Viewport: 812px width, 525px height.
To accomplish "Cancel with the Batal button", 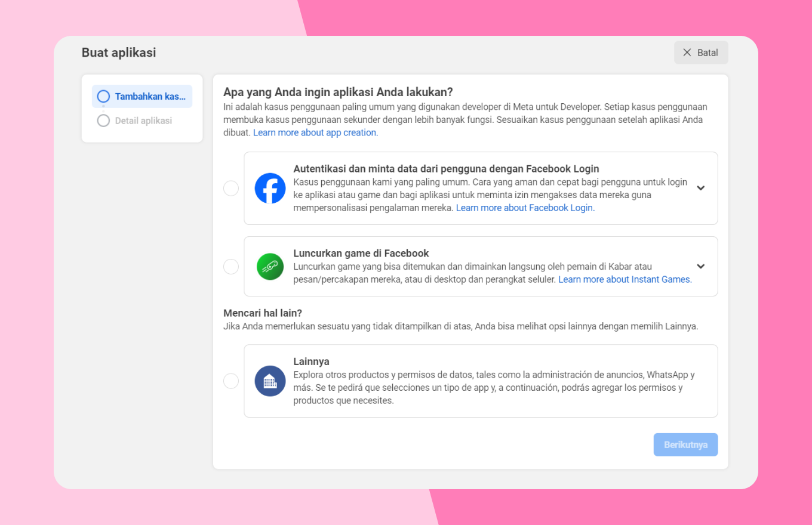I will click(x=702, y=52).
